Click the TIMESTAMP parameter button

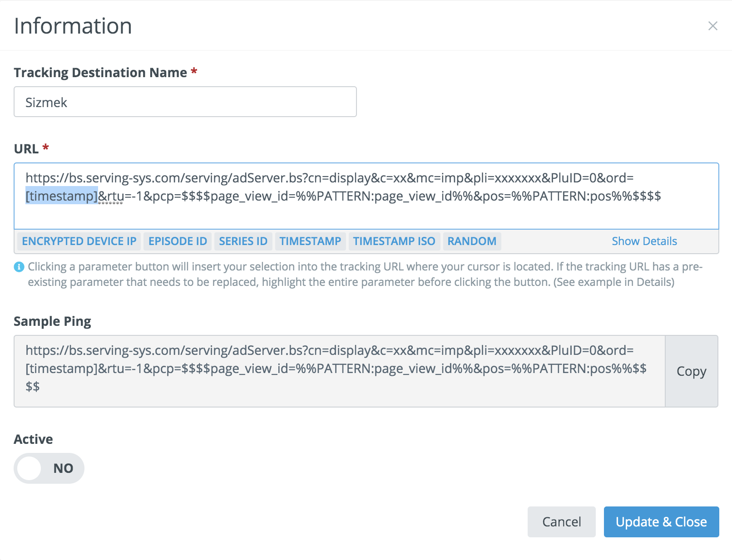[x=310, y=241]
